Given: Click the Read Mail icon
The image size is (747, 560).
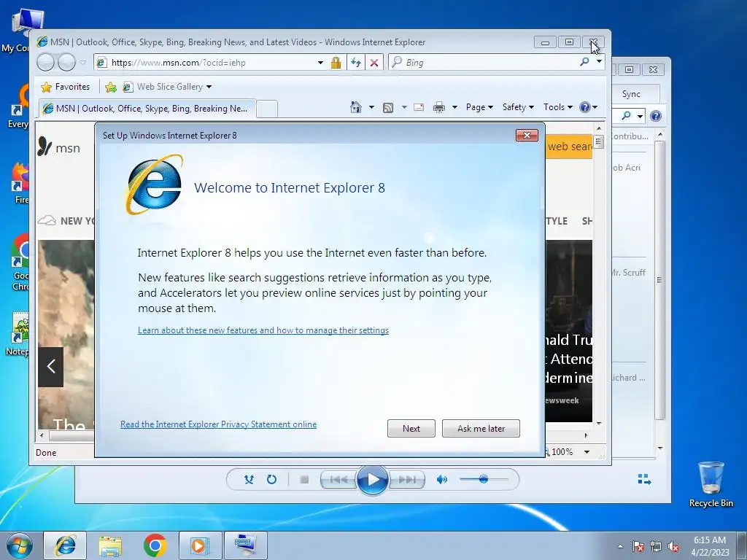Looking at the screenshot, I should tap(419, 107).
